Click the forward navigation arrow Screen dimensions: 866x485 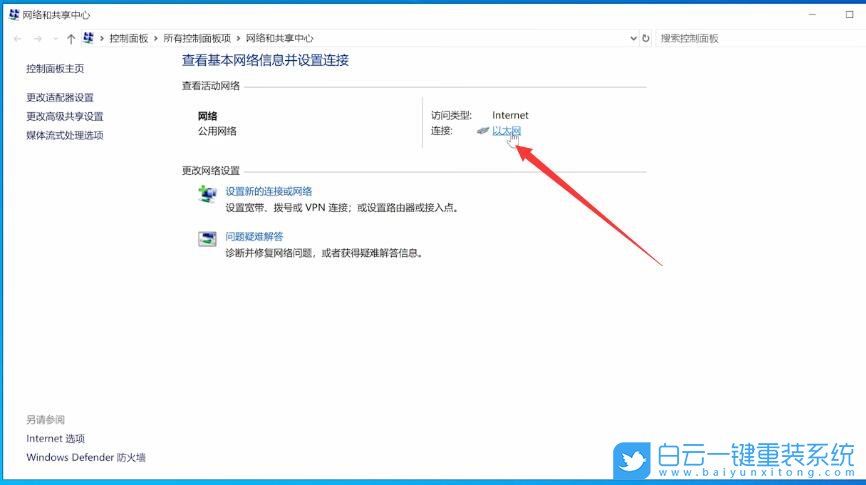(38, 38)
